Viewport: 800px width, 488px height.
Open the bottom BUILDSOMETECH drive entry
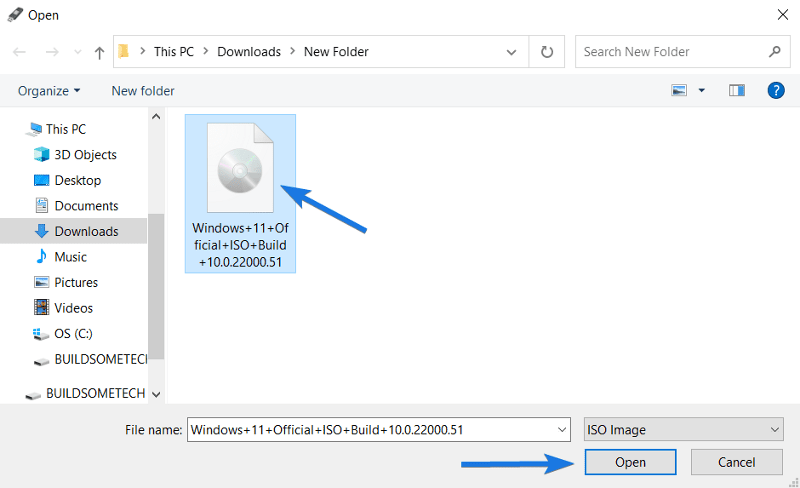coord(95,393)
